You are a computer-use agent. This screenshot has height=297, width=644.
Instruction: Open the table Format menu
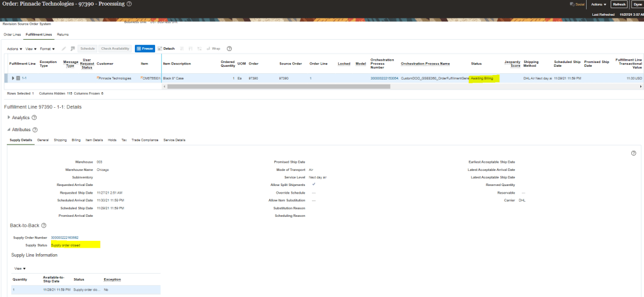[46, 48]
